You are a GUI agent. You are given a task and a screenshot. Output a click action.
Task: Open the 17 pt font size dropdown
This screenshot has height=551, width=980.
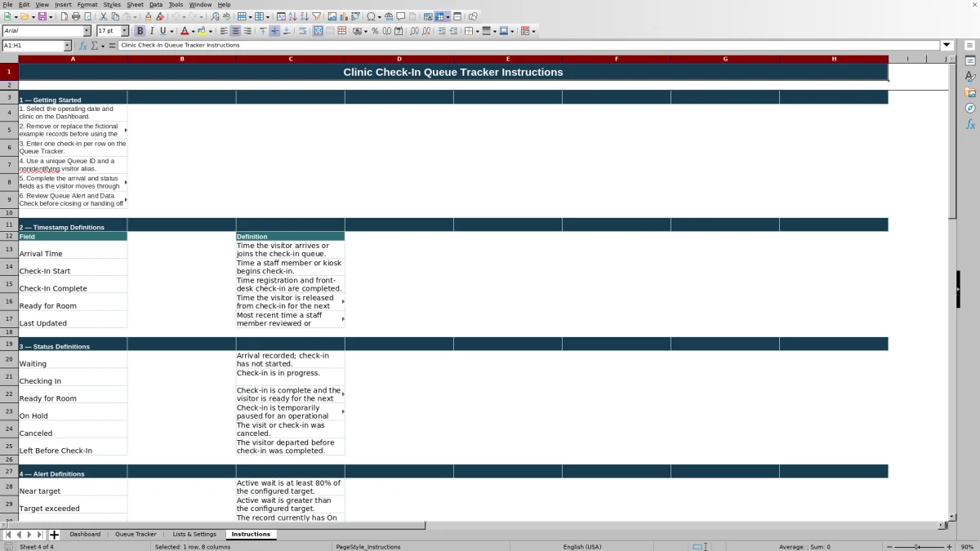[x=124, y=31]
